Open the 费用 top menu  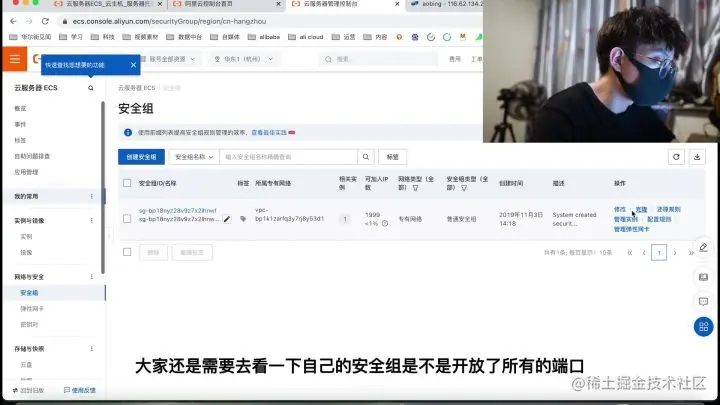tap(455, 59)
